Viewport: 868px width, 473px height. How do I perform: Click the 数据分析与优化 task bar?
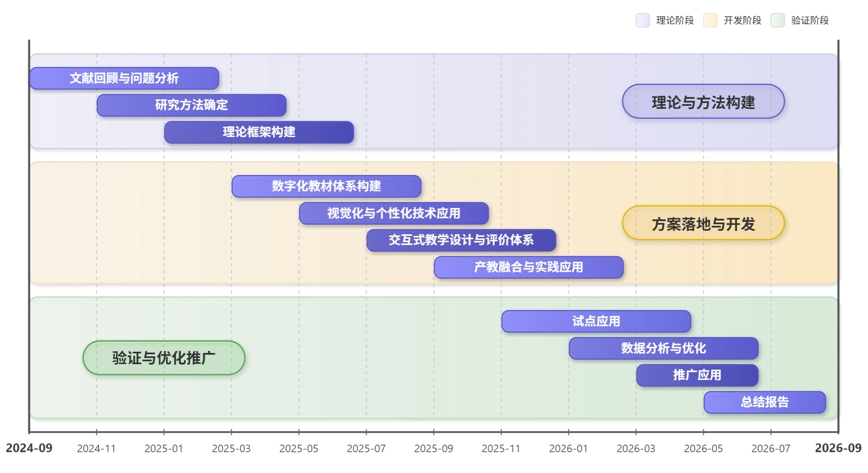click(664, 348)
